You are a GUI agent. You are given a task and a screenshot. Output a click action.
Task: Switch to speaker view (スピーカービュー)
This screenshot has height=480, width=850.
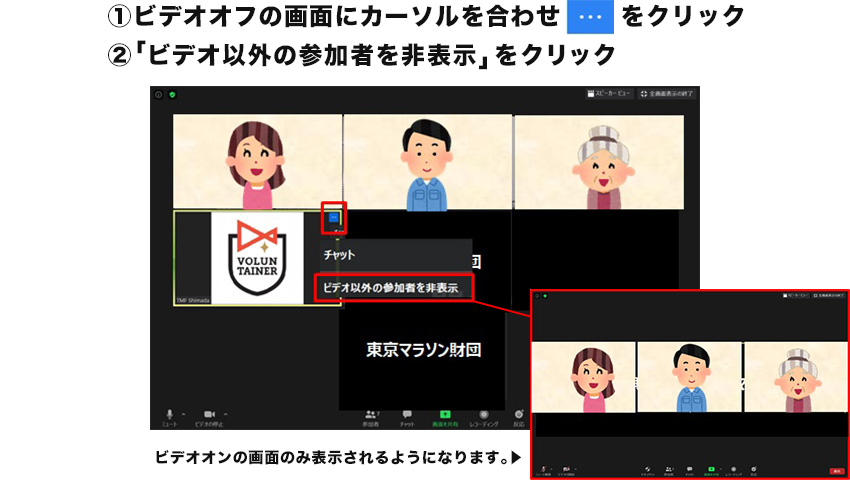(x=608, y=93)
